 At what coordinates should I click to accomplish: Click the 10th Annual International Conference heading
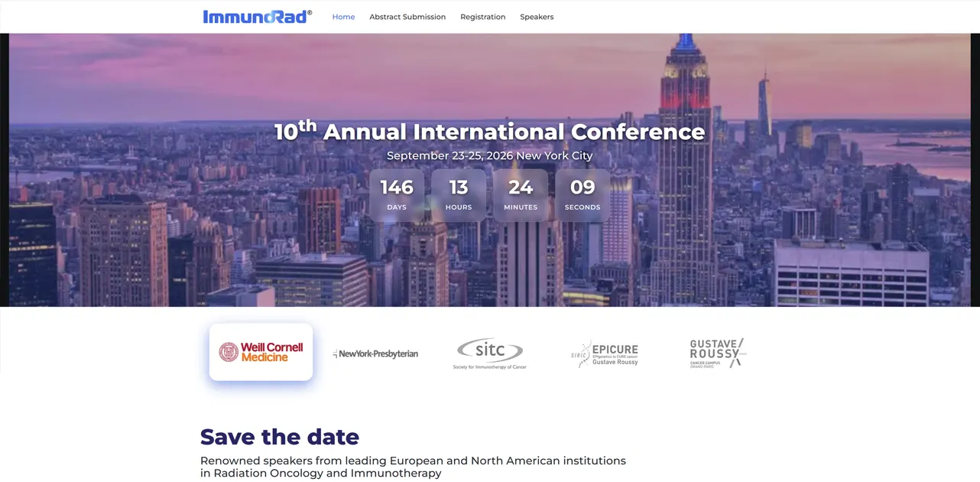(489, 131)
